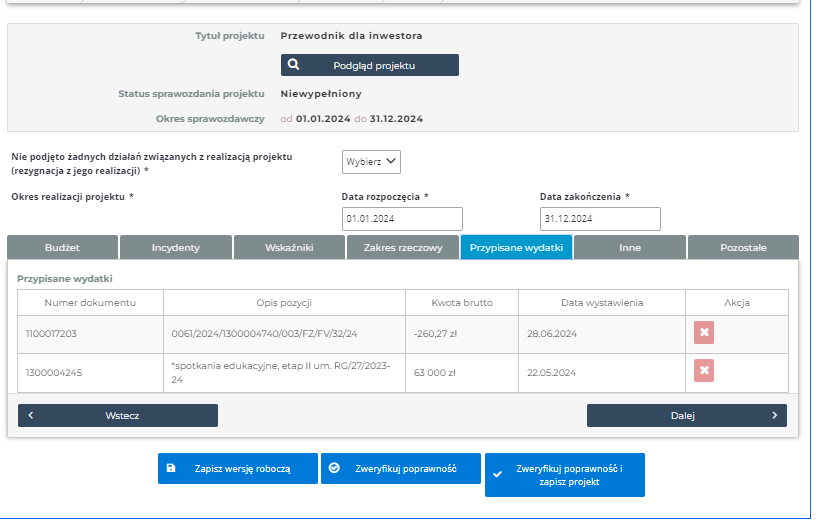The width and height of the screenshot is (825, 530).
Task: Open the Inne tab
Action: tap(629, 247)
